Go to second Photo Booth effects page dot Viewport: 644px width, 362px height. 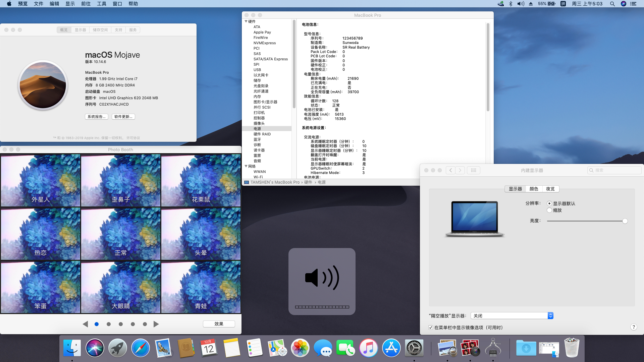coord(109,324)
